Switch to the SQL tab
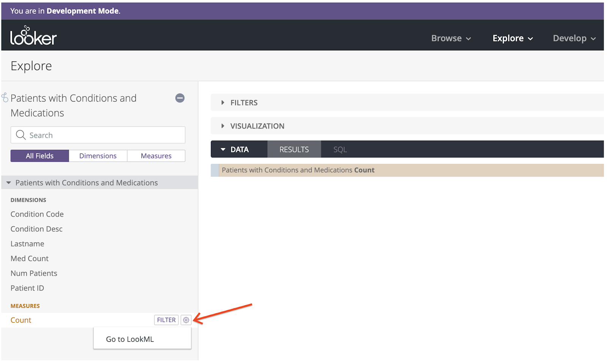This screenshot has width=607, height=364. (x=340, y=149)
